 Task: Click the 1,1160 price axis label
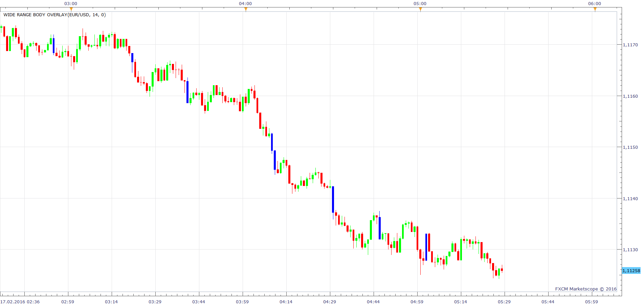[x=630, y=96]
